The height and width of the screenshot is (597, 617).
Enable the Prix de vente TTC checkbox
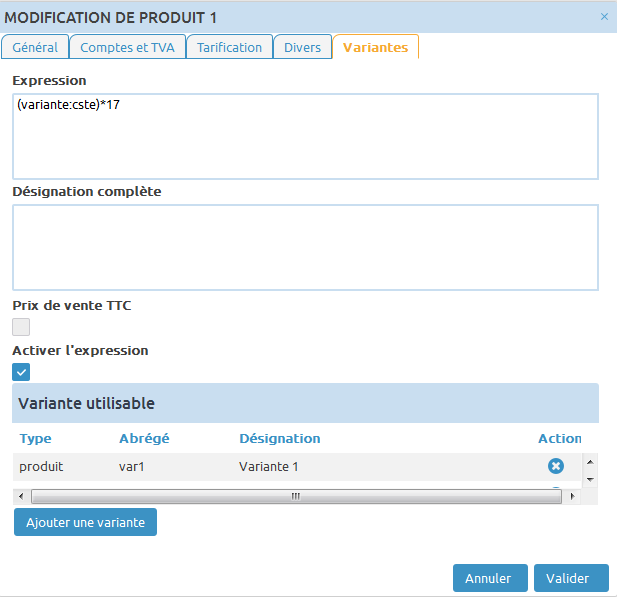(x=21, y=327)
